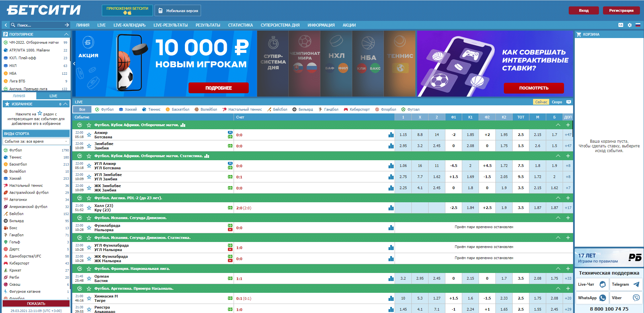644x313 pixels.
Task: Click back chevron left of search box
Action: click(6, 25)
